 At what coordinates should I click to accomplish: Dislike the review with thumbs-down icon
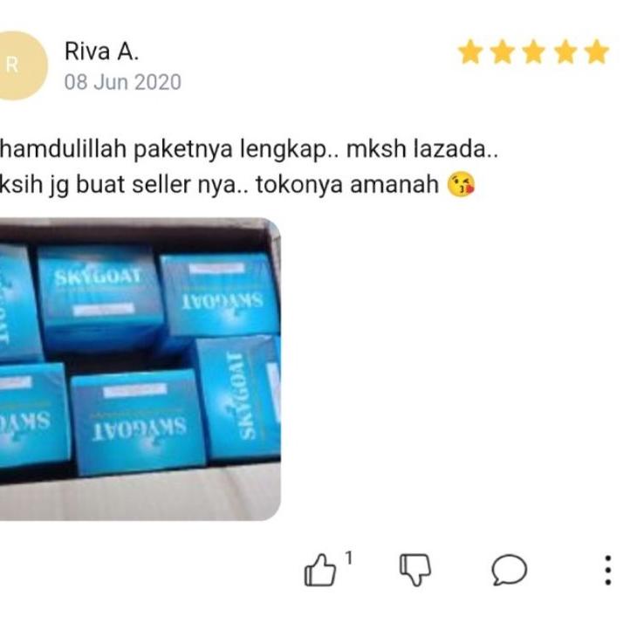[415, 570]
